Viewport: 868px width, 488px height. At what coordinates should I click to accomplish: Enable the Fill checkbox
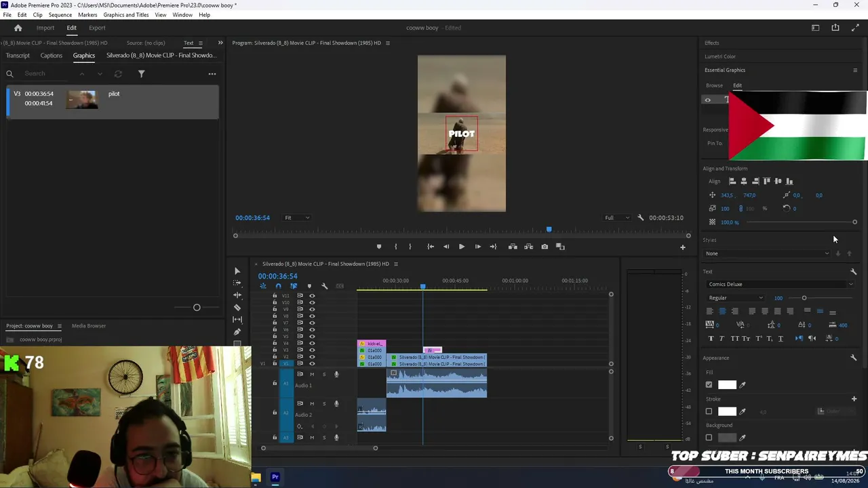click(x=709, y=385)
